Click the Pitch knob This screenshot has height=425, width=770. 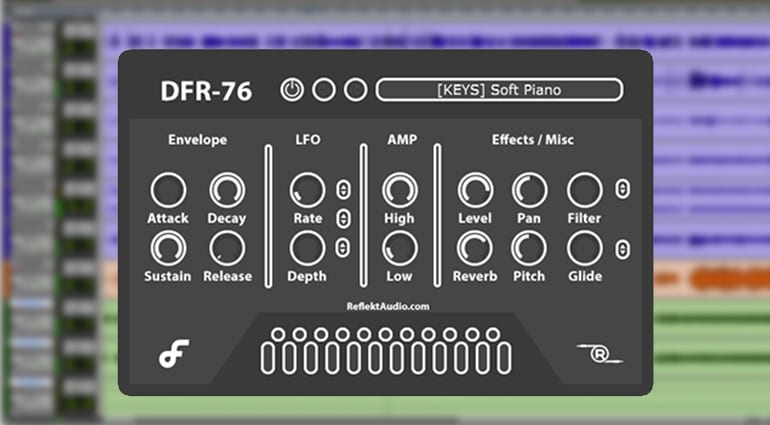pos(529,249)
